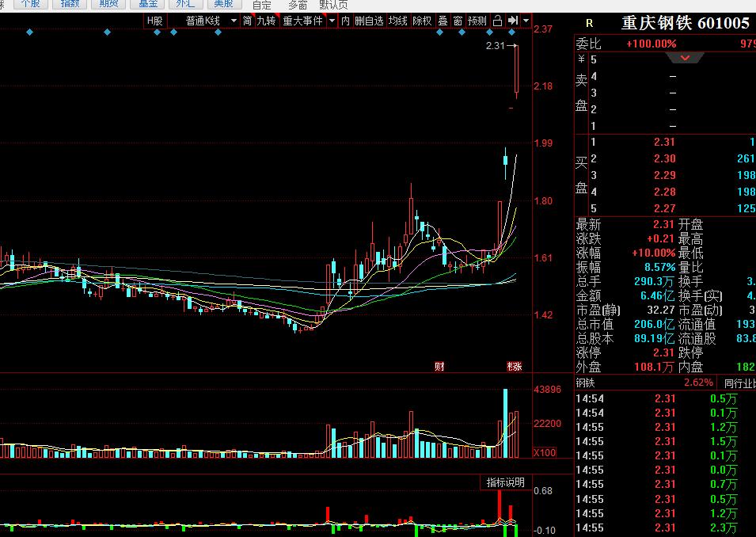Click the 2.31 high price label on chart
This screenshot has height=537, width=756.
[x=495, y=46]
